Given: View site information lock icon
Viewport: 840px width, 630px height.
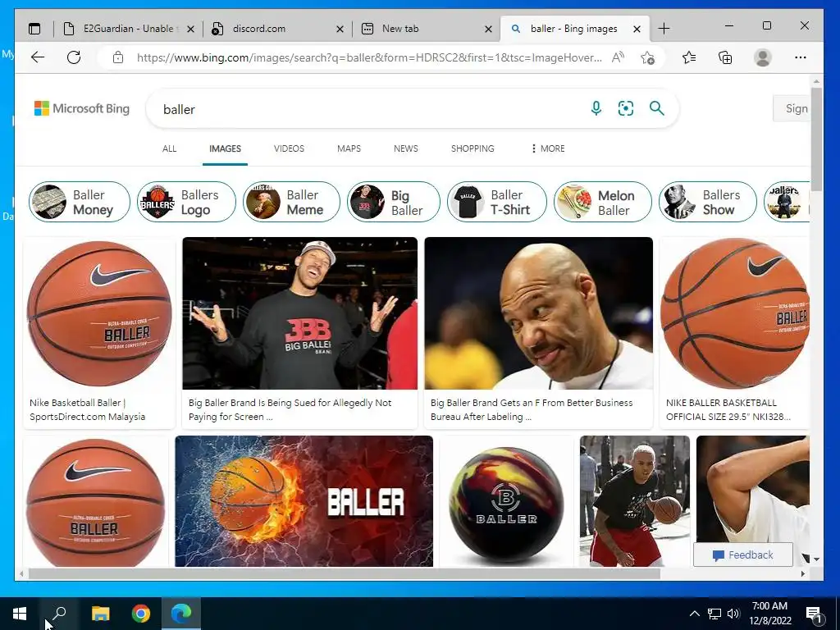Looking at the screenshot, I should click(x=118, y=57).
